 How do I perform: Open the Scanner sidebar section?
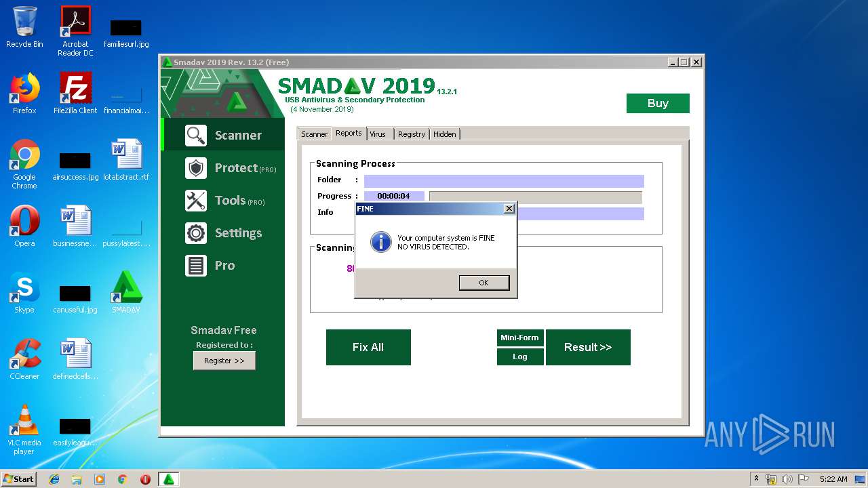223,135
